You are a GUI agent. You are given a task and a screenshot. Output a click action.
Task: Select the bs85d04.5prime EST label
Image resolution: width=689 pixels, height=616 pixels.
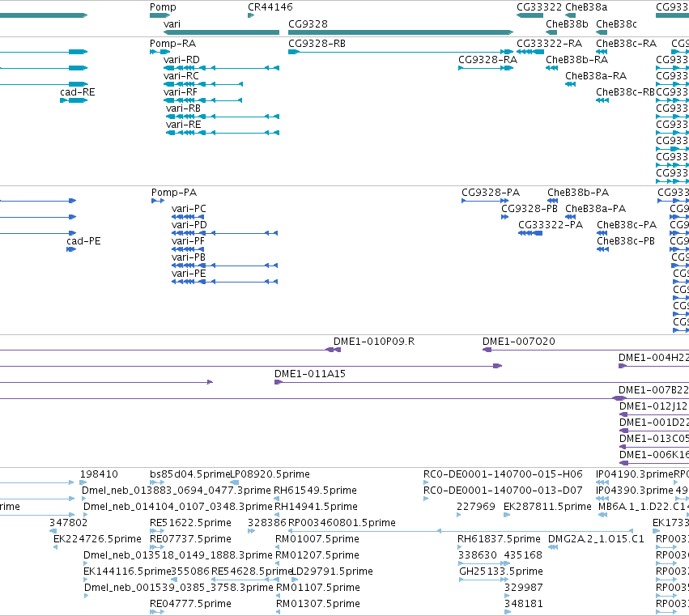tap(189, 474)
